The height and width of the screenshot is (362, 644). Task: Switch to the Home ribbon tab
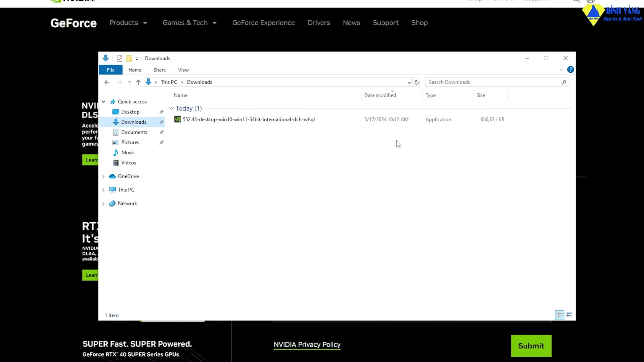[135, 70]
